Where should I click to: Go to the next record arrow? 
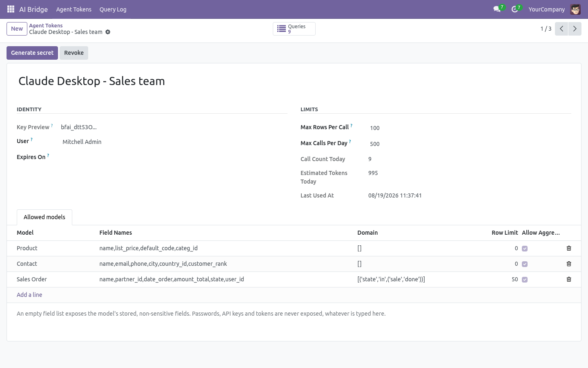point(575,29)
